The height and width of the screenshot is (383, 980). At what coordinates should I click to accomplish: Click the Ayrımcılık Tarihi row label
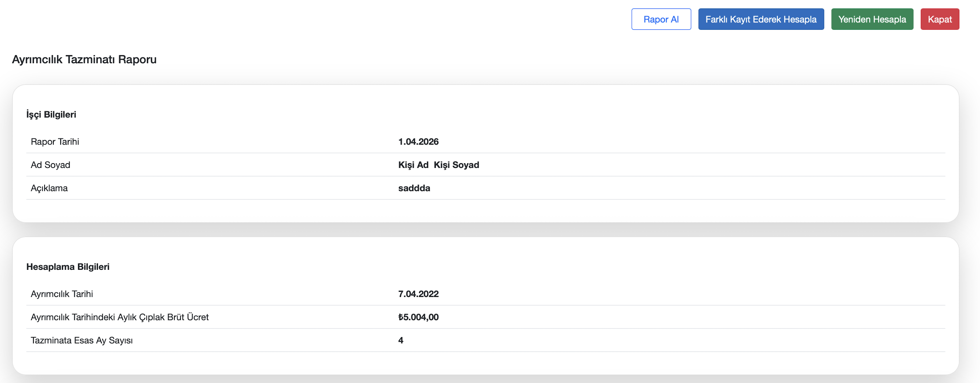[61, 294]
